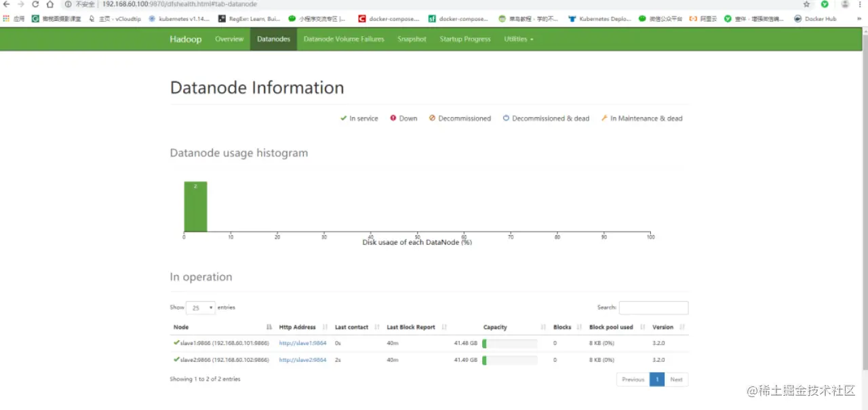Click the star icon to bookmark this page
The width and height of the screenshot is (868, 410).
806,4
